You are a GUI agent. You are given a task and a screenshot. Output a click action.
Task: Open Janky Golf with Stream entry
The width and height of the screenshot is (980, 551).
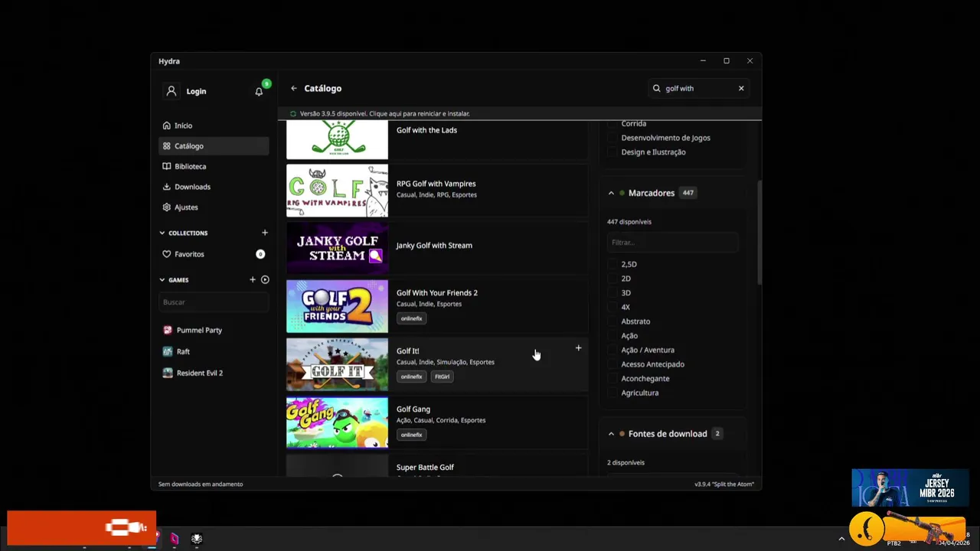point(437,248)
